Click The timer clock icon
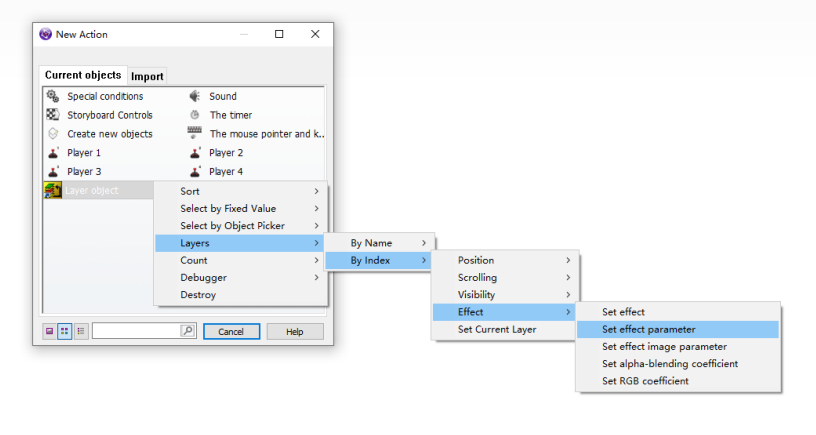 point(195,114)
